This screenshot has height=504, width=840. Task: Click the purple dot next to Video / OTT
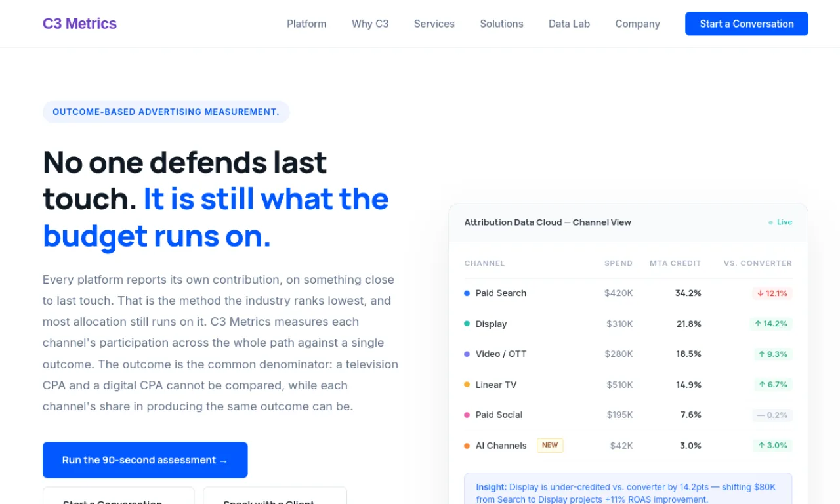tap(467, 354)
